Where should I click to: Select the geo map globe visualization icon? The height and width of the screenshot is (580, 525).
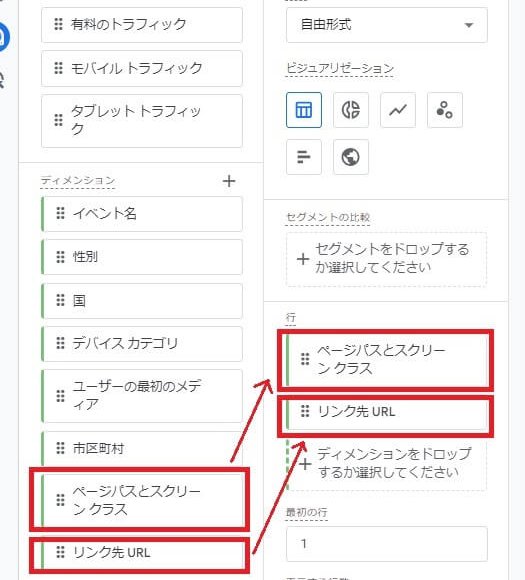pyautogui.click(x=351, y=157)
